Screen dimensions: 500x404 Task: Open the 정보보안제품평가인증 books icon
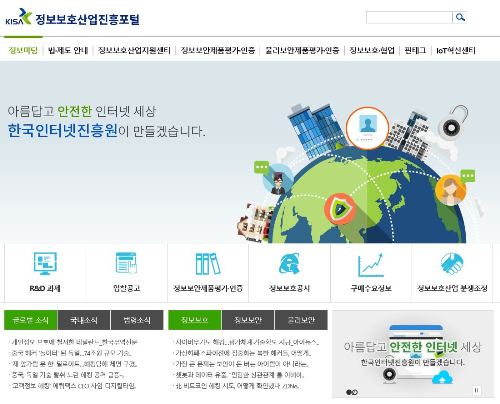click(208, 264)
